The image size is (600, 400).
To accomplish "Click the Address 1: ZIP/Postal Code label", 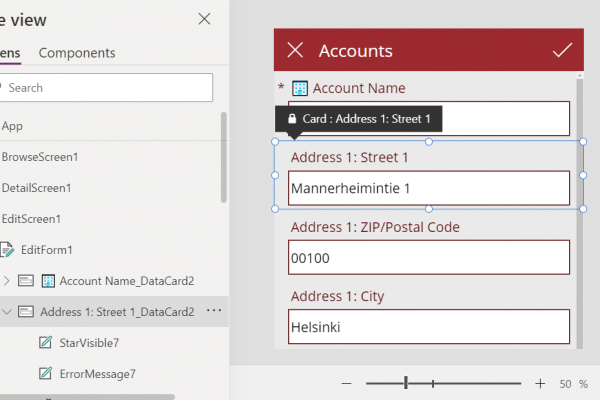I will pyautogui.click(x=375, y=227).
